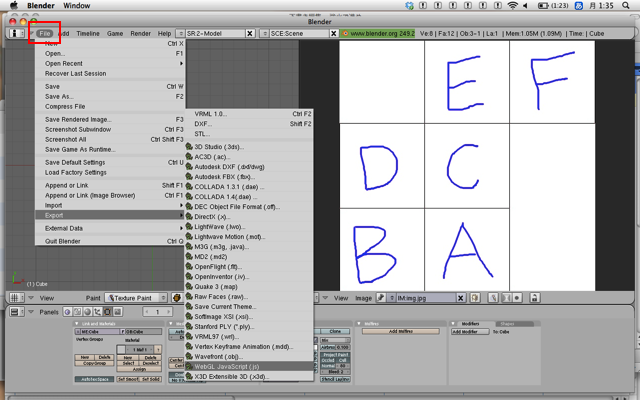
Task: Toggle the texture painting pencil icon
Action: [x=493, y=298]
